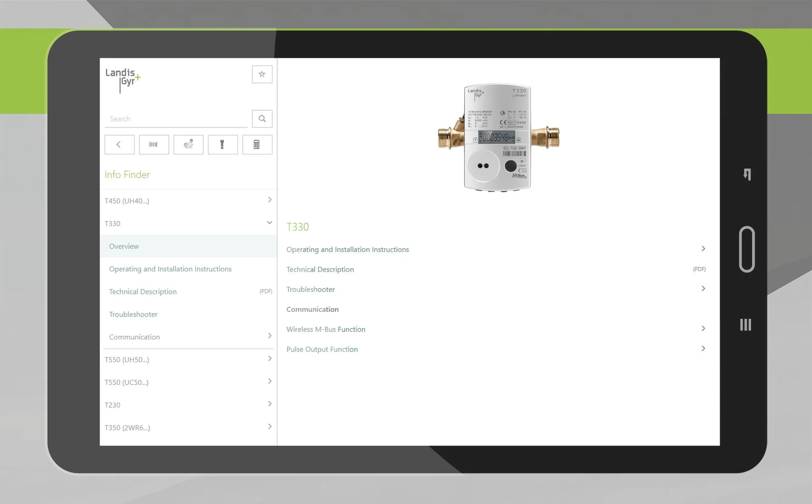This screenshot has height=504, width=812.
Task: Select sidebar Communication item
Action: click(x=188, y=337)
